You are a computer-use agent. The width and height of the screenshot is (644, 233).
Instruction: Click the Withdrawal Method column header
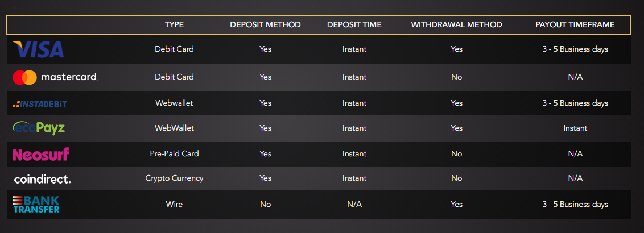[x=456, y=24]
